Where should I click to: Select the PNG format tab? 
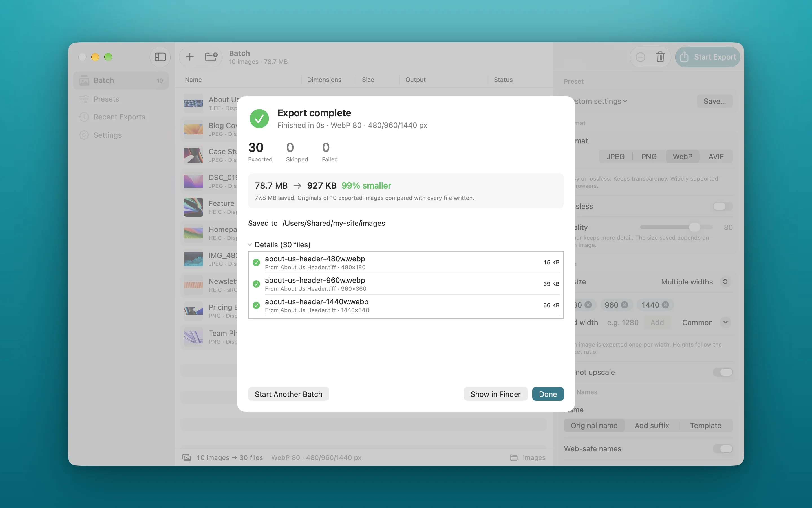coord(649,157)
